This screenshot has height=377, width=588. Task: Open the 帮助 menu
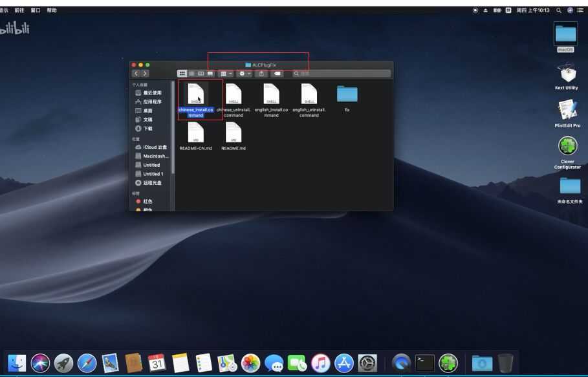coord(51,10)
